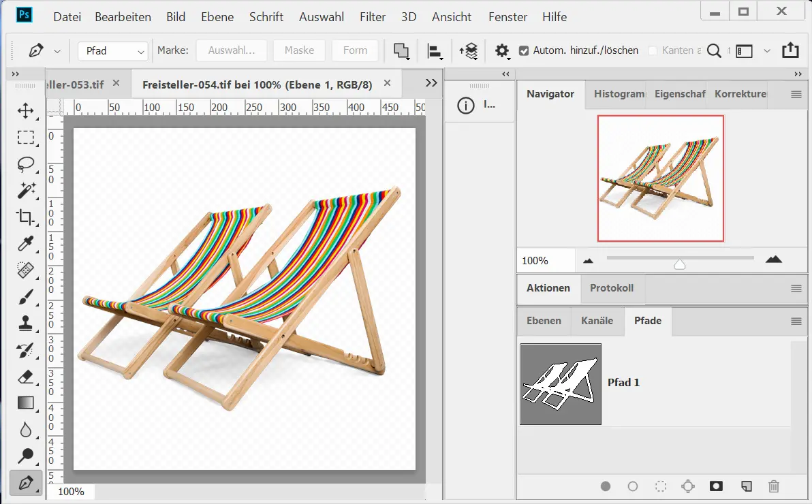Select the Magic Wand tool
Image resolution: width=812 pixels, height=504 pixels.
click(x=26, y=191)
